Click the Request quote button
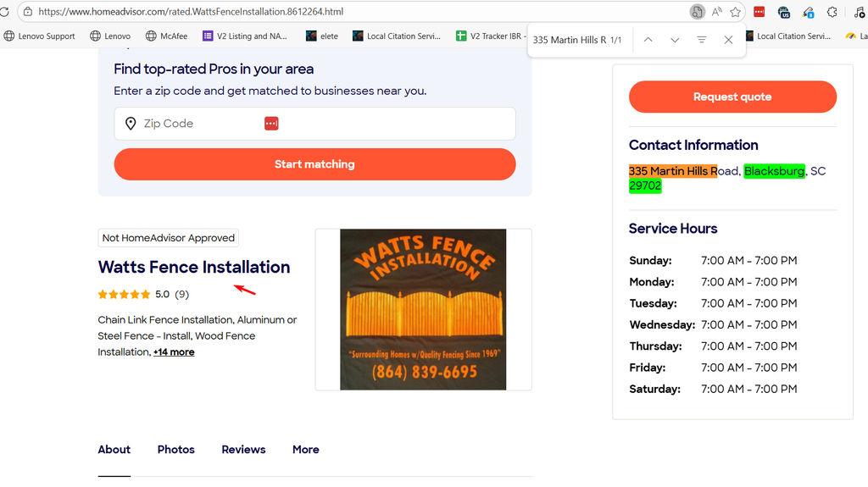 click(732, 97)
